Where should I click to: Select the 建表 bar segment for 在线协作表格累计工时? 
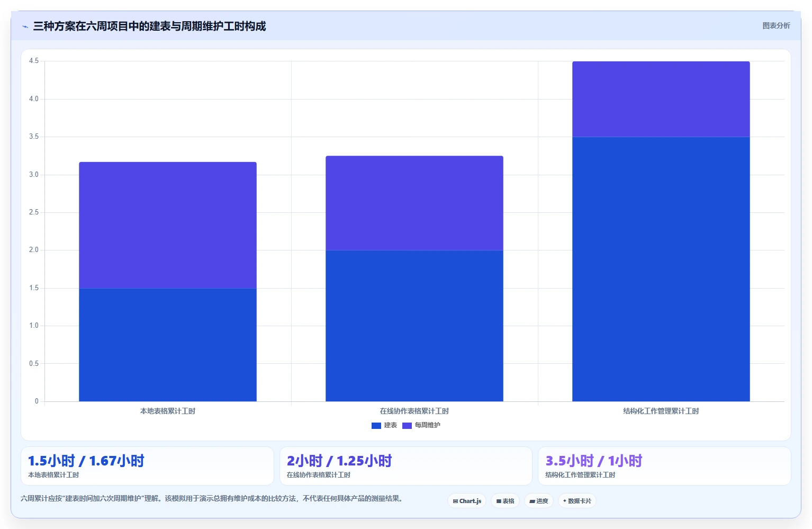tap(414, 326)
